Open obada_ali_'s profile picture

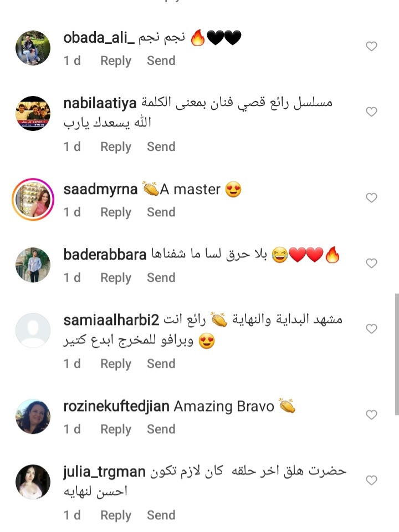[x=33, y=48]
